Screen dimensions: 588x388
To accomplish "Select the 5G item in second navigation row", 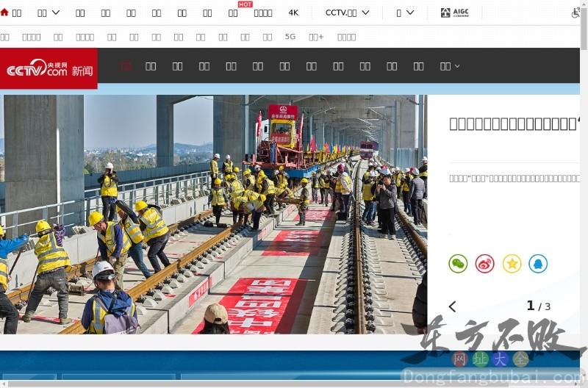I will (290, 37).
